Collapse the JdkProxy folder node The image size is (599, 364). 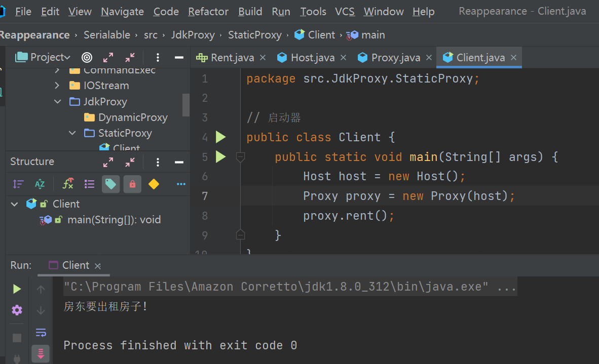(x=57, y=102)
